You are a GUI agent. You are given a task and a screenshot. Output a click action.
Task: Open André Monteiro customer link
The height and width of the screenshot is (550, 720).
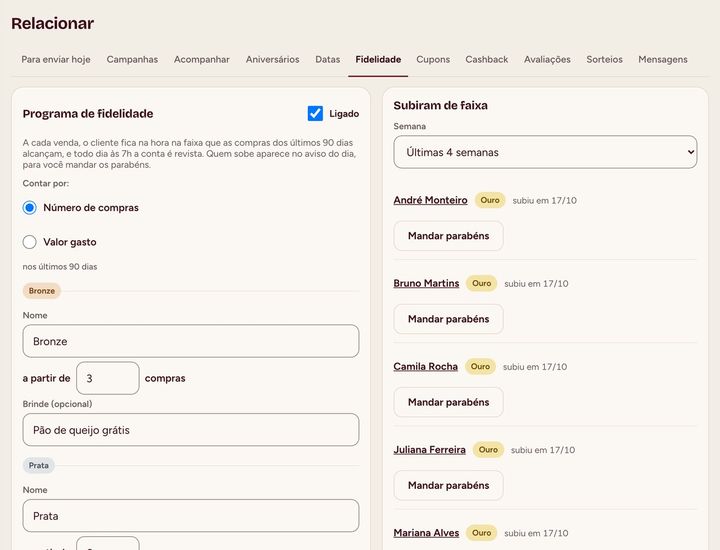[430, 200]
